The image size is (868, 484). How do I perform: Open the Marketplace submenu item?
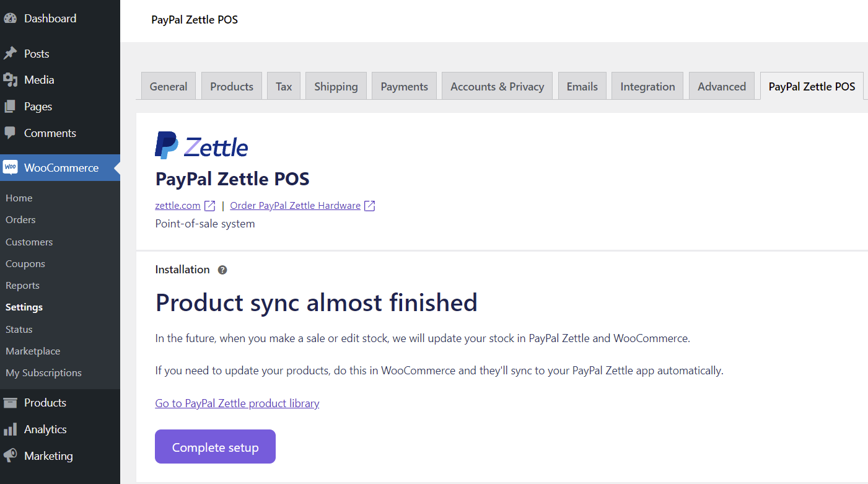33,351
